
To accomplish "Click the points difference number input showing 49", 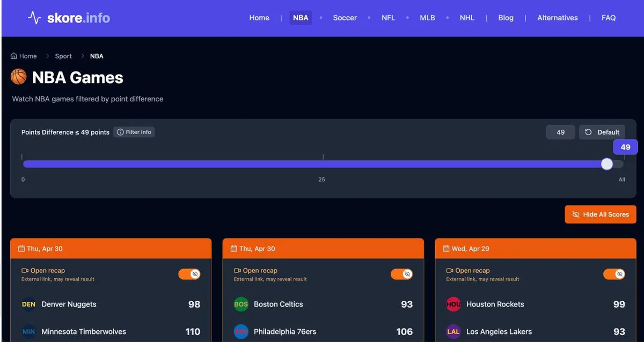I will [560, 132].
